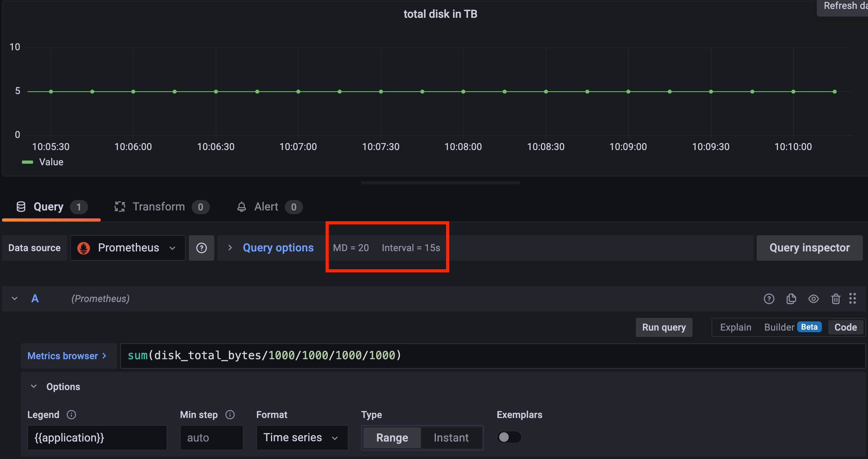Click the drag handle for query A
Image resolution: width=868 pixels, height=459 pixels.
852,298
